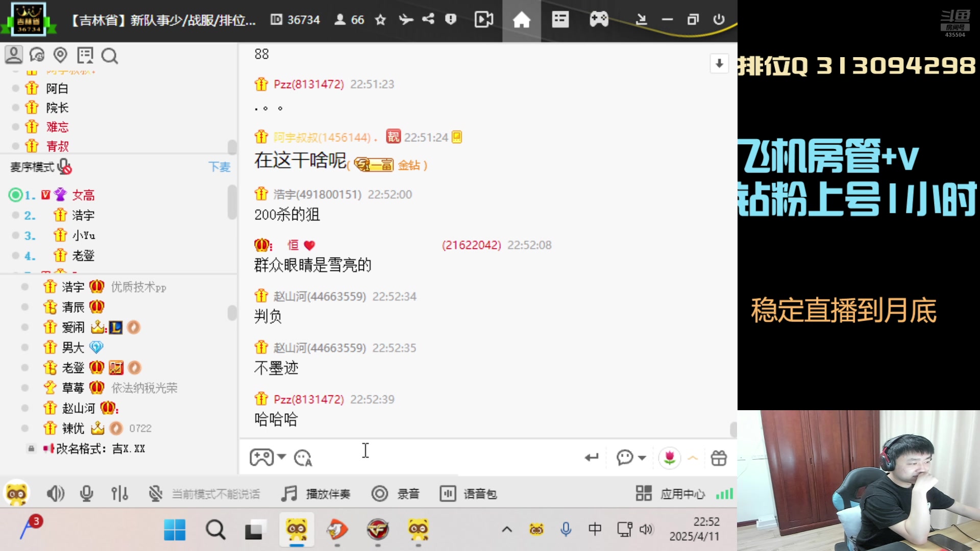Click the Windows Start button
Screen dimensions: 980x551
click(175, 530)
